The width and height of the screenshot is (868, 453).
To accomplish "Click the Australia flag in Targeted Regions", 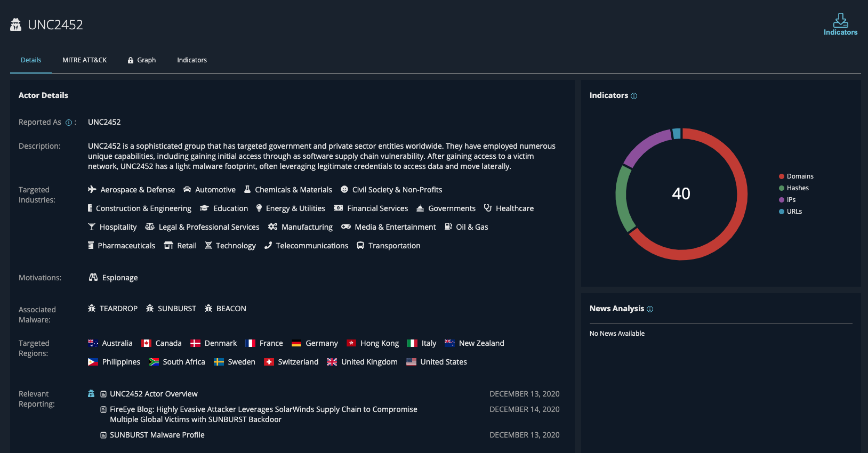I will (x=93, y=343).
